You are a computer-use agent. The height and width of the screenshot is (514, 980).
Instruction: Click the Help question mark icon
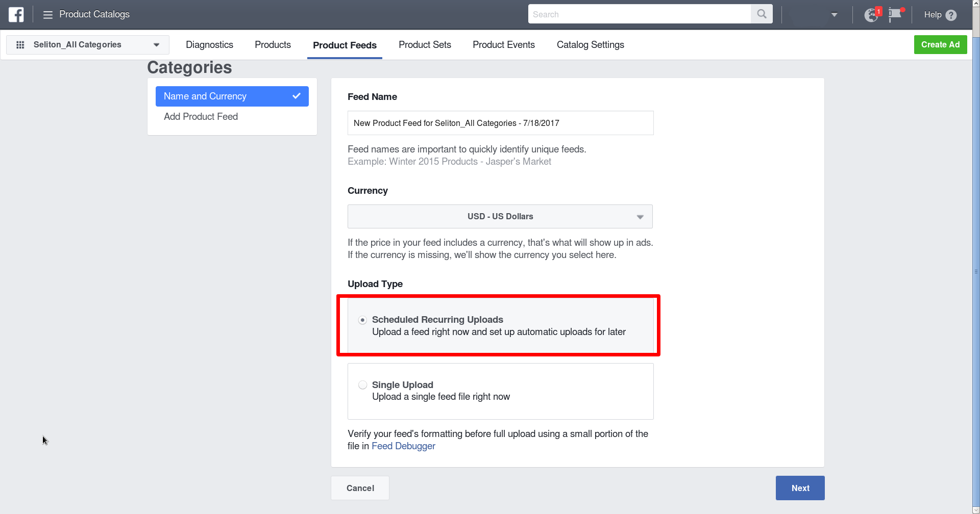pyautogui.click(x=950, y=14)
